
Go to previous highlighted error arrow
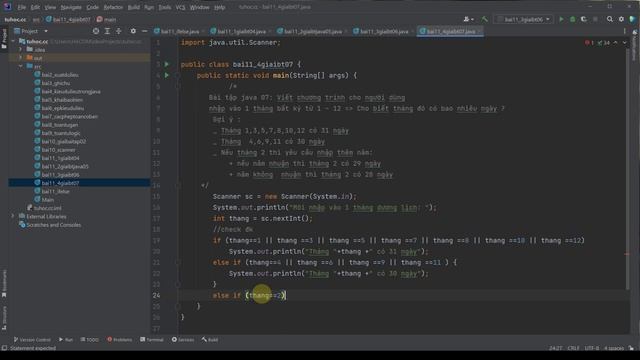pos(616,42)
